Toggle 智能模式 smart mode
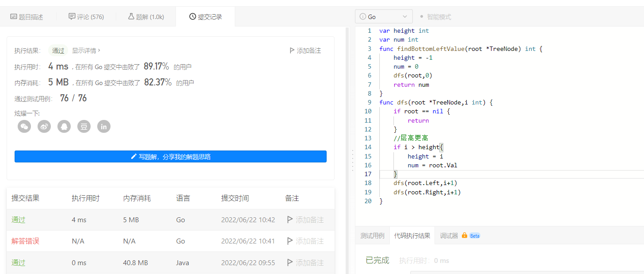The image size is (644, 274). pyautogui.click(x=435, y=17)
